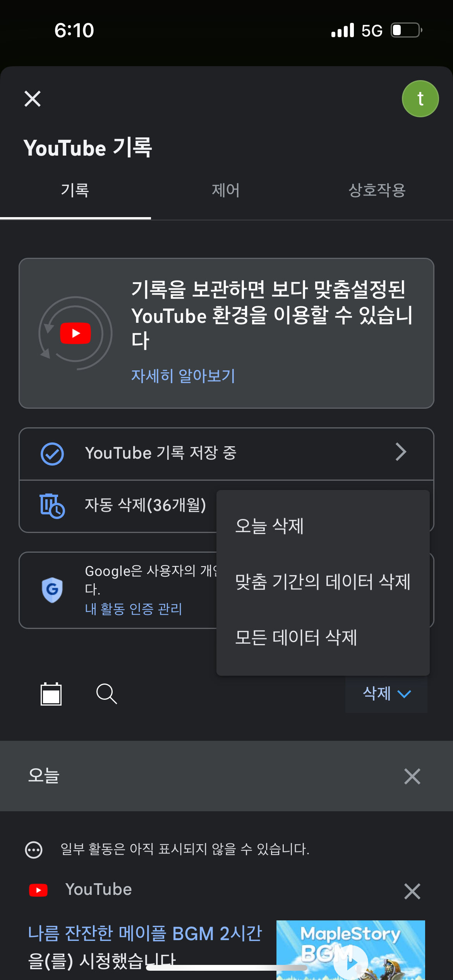Switch to the 상호작용 tab
Screen dimensions: 453x980
377,190
